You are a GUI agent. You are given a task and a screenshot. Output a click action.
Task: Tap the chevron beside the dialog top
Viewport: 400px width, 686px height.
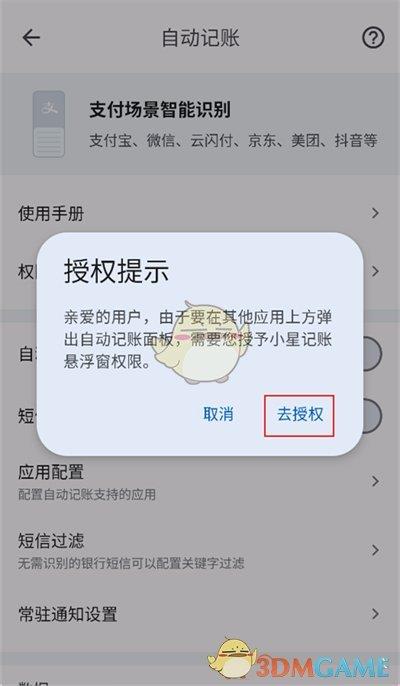pyautogui.click(x=375, y=271)
